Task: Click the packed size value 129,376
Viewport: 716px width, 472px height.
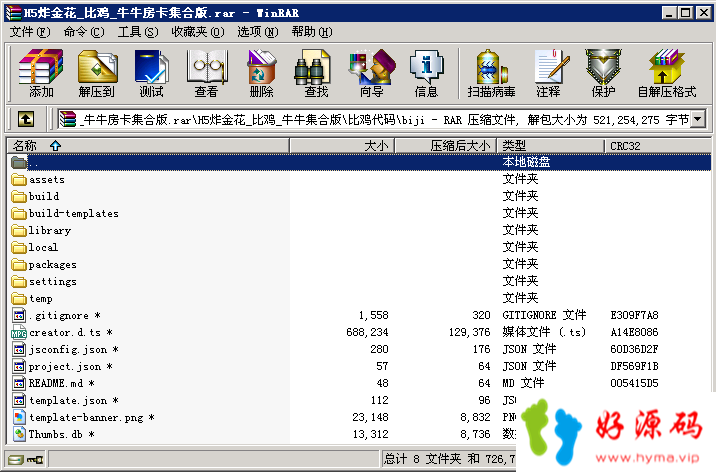Action: (469, 332)
